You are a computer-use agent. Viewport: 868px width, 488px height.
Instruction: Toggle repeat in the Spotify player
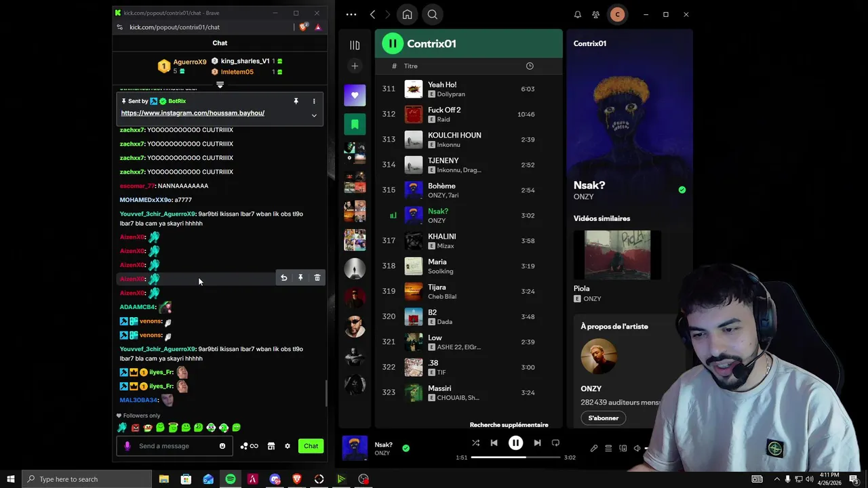point(555,443)
